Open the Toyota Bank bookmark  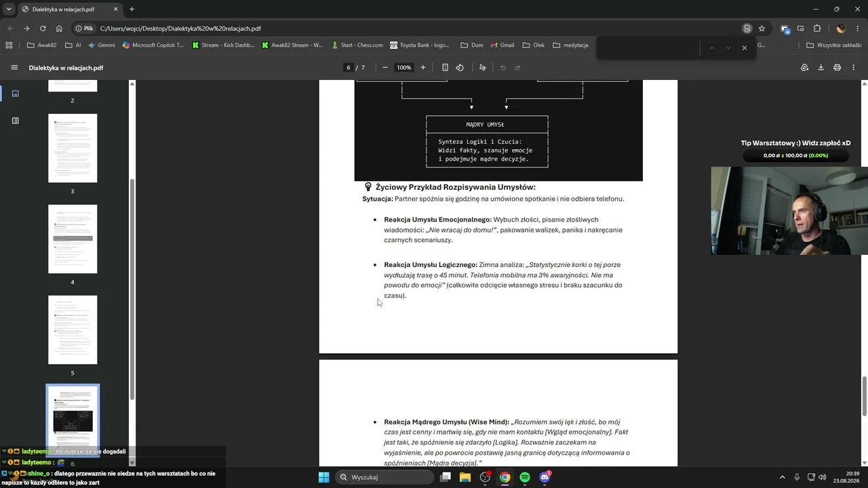[x=420, y=45]
